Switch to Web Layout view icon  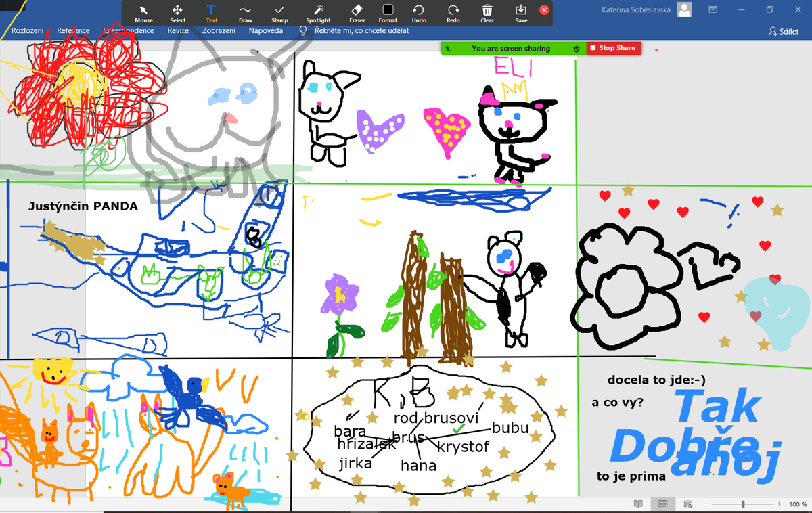click(x=687, y=504)
